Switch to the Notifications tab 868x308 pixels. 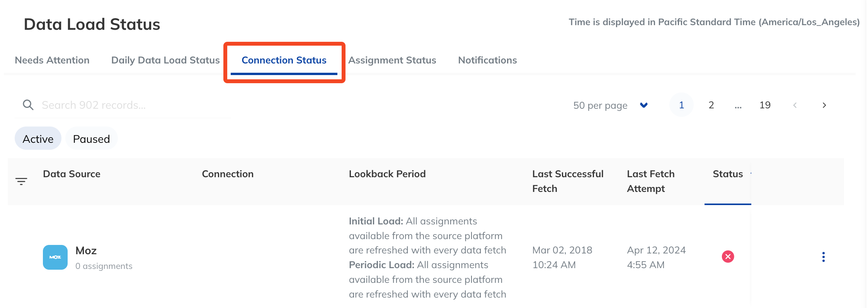click(x=487, y=60)
